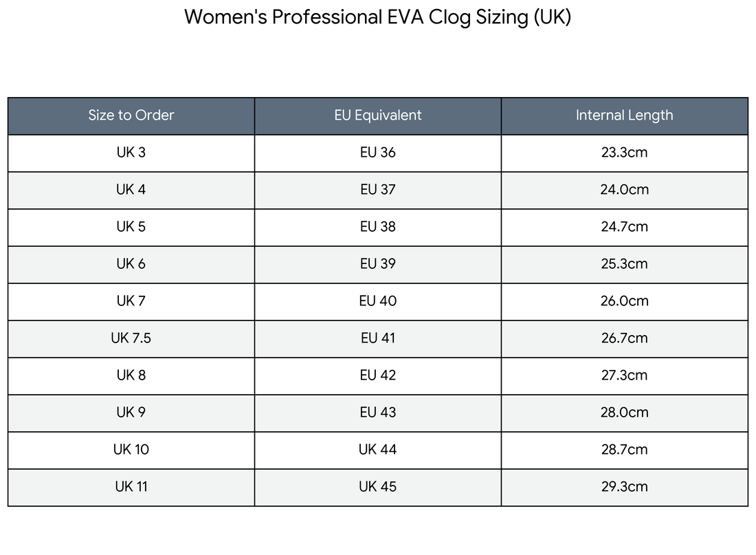Click the 29.3cm internal length cell
This screenshot has width=756, height=555.
[x=624, y=488]
